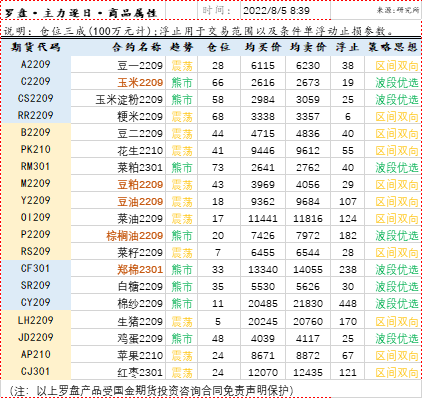
Task: Select contract name 粳米2209
Action: coord(140,117)
